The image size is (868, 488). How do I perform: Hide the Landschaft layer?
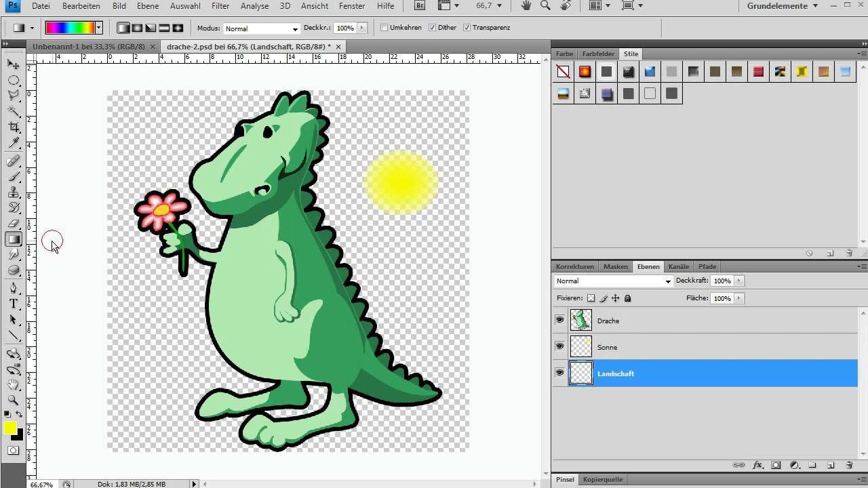click(559, 373)
